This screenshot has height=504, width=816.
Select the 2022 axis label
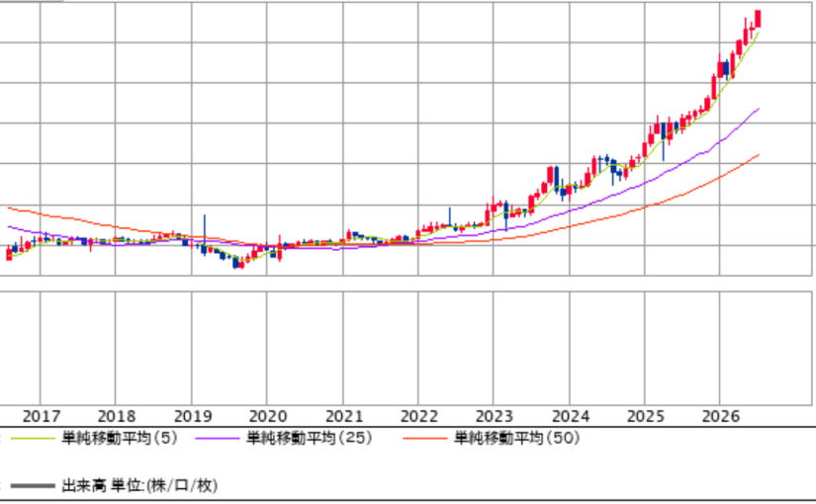[x=419, y=417]
